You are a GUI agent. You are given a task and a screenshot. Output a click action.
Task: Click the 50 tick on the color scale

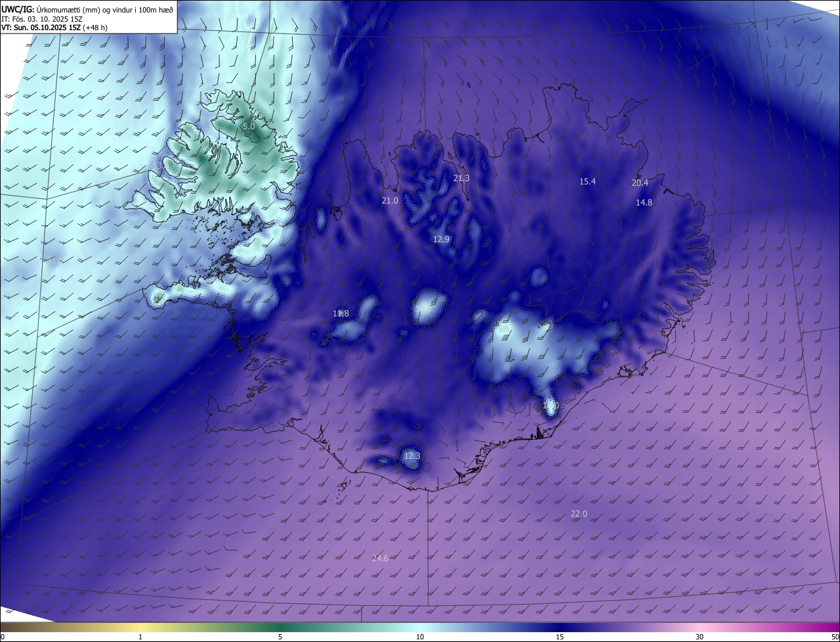click(835, 637)
